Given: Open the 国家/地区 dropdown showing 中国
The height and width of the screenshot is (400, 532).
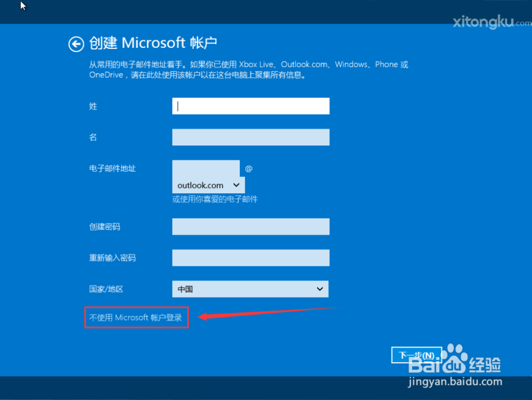Looking at the screenshot, I should pos(251,289).
